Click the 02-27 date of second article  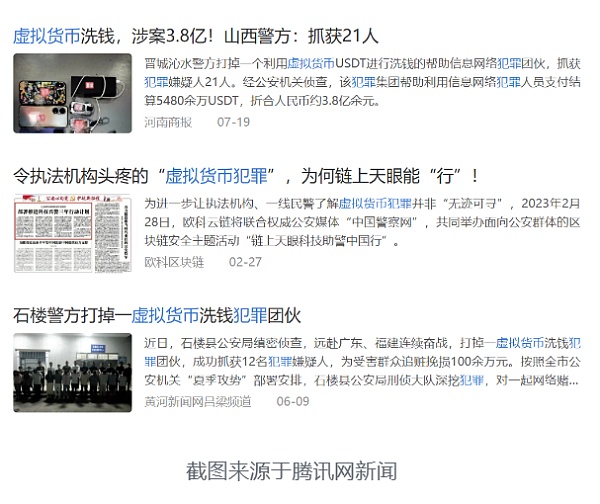point(245,262)
